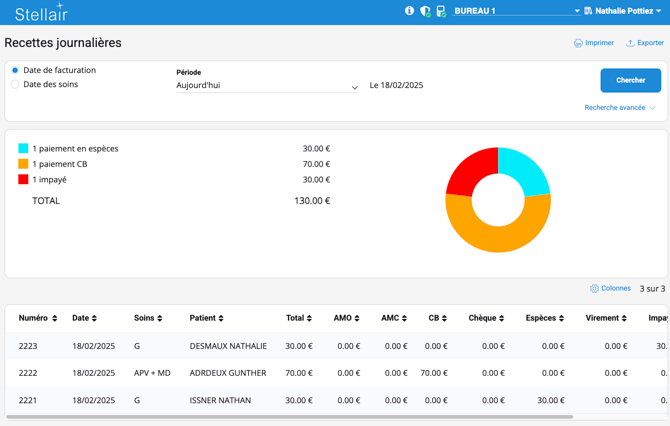Click the Exporter upload icon
This screenshot has width=670, height=426.
[x=630, y=43]
